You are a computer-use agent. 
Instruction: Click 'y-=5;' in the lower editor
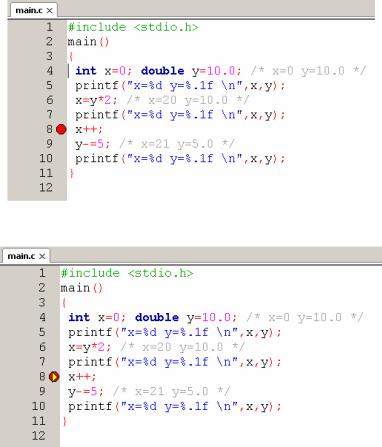coord(86,391)
